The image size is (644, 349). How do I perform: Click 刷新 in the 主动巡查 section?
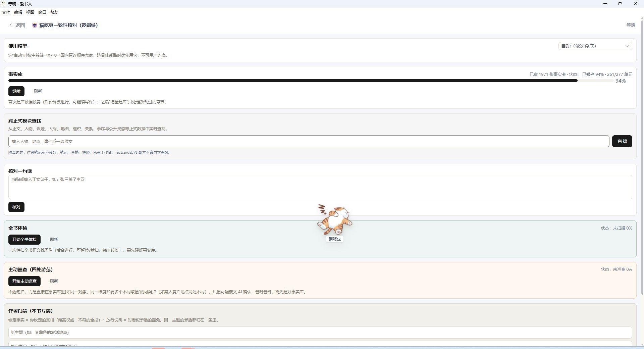pos(54,281)
